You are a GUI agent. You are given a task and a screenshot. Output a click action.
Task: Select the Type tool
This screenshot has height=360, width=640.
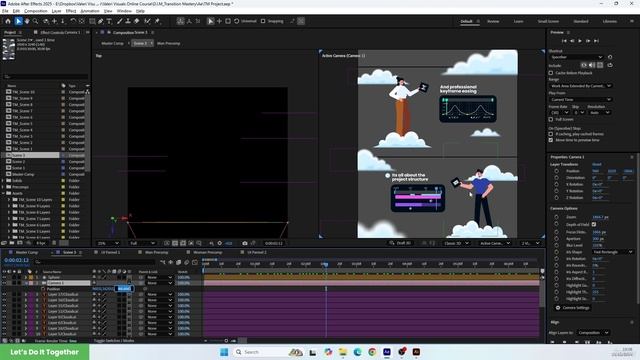(x=109, y=21)
